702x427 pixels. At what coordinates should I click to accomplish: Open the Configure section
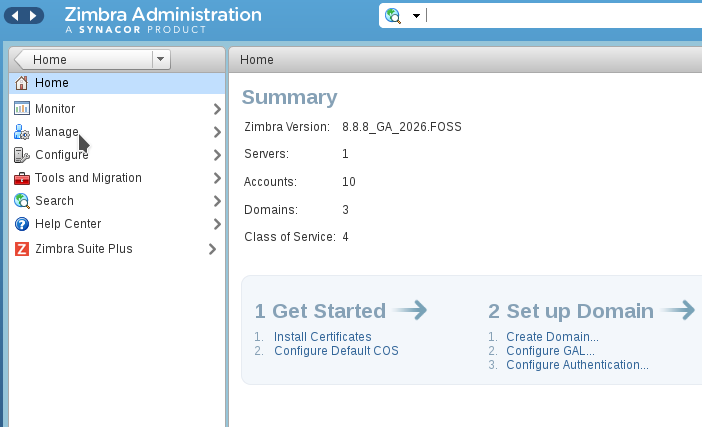click(x=62, y=155)
